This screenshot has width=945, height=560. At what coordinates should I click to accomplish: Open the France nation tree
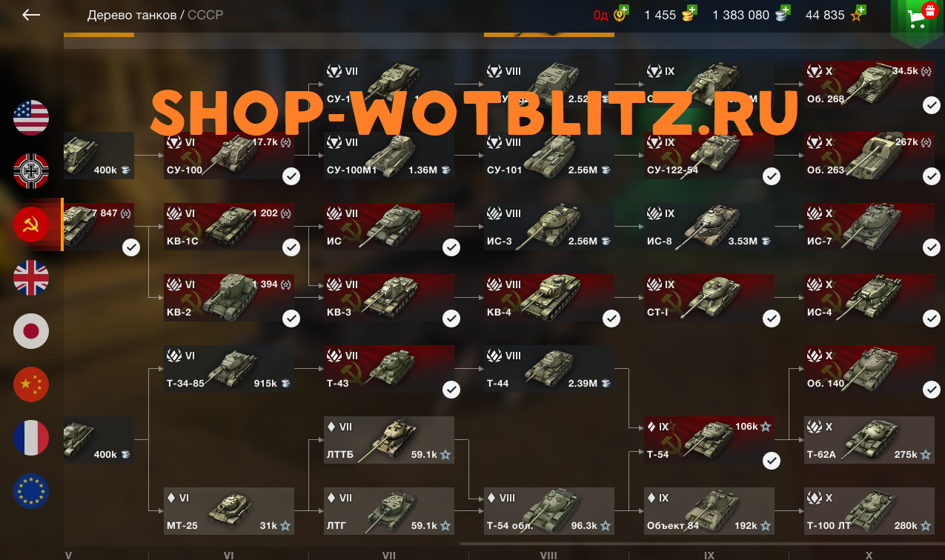(x=31, y=438)
